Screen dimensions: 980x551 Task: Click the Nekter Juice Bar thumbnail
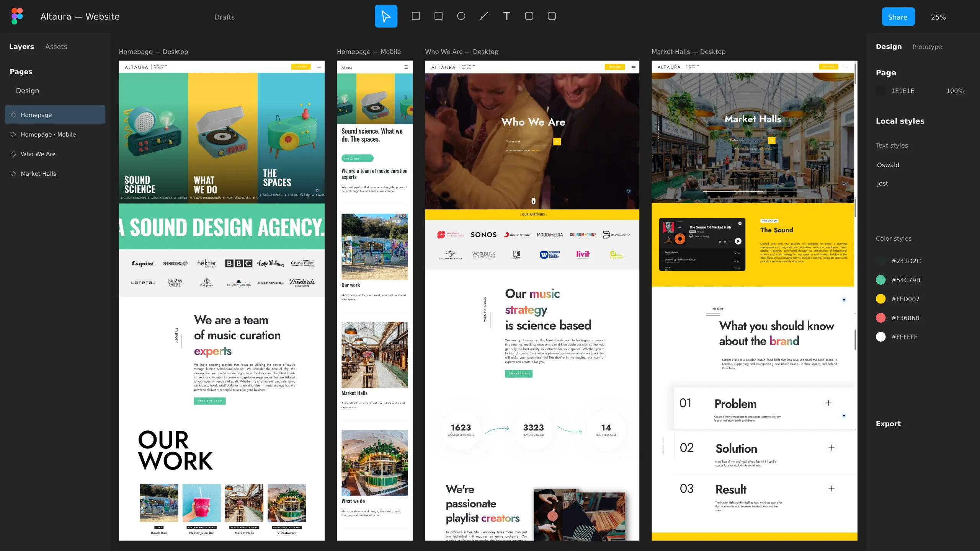202,503
